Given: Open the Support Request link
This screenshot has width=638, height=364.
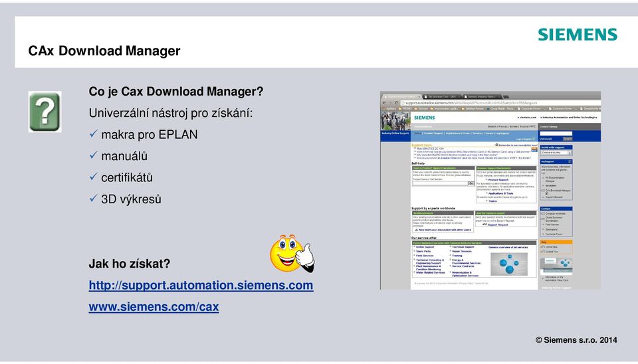Looking at the screenshot, I should pyautogui.click(x=498, y=225).
